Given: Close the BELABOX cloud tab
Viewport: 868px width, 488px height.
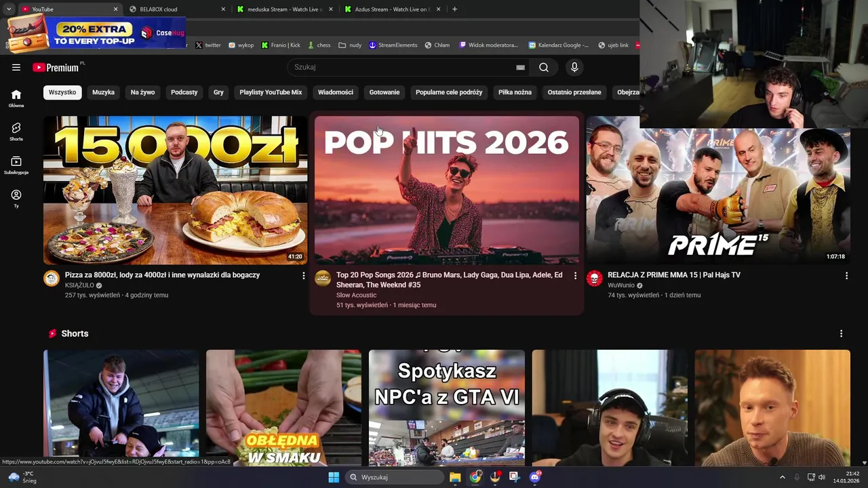Looking at the screenshot, I should tap(223, 9).
